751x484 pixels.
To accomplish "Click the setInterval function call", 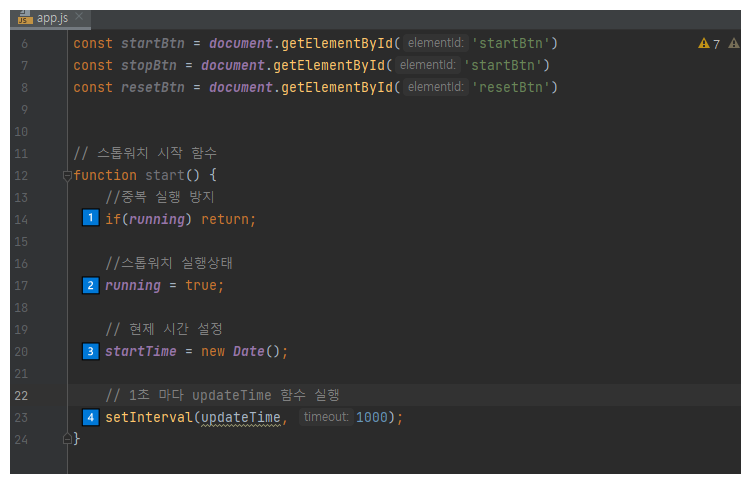I will 148,417.
